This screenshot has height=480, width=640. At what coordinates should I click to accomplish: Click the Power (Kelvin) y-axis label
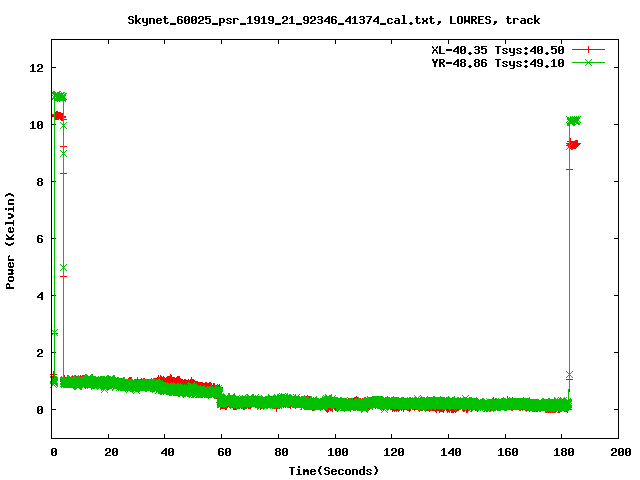(10, 241)
